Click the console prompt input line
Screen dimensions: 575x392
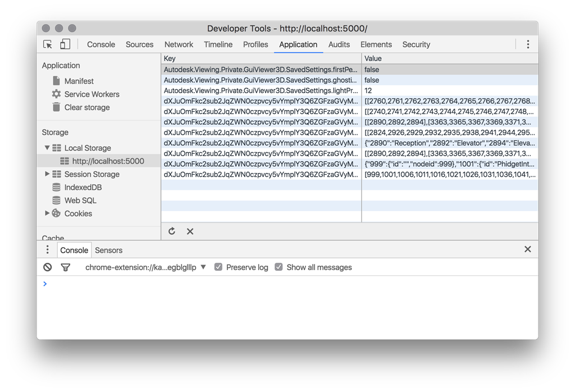(x=281, y=284)
